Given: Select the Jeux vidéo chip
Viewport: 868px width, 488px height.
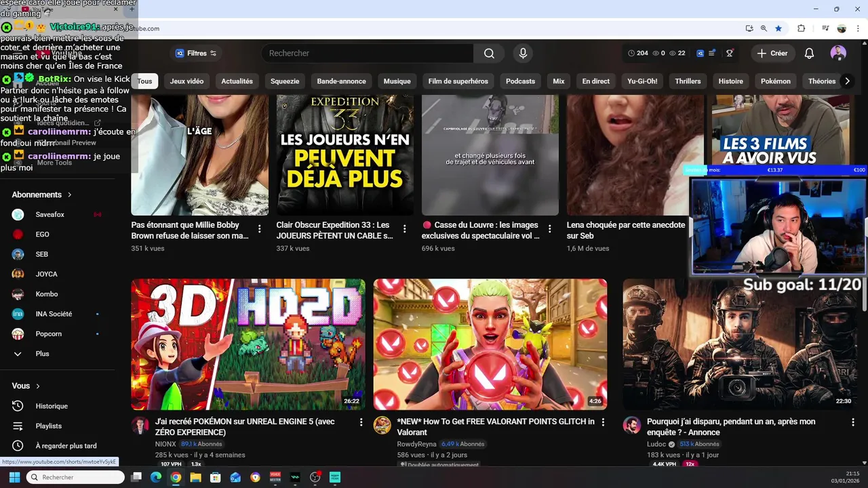Looking at the screenshot, I should (186, 81).
